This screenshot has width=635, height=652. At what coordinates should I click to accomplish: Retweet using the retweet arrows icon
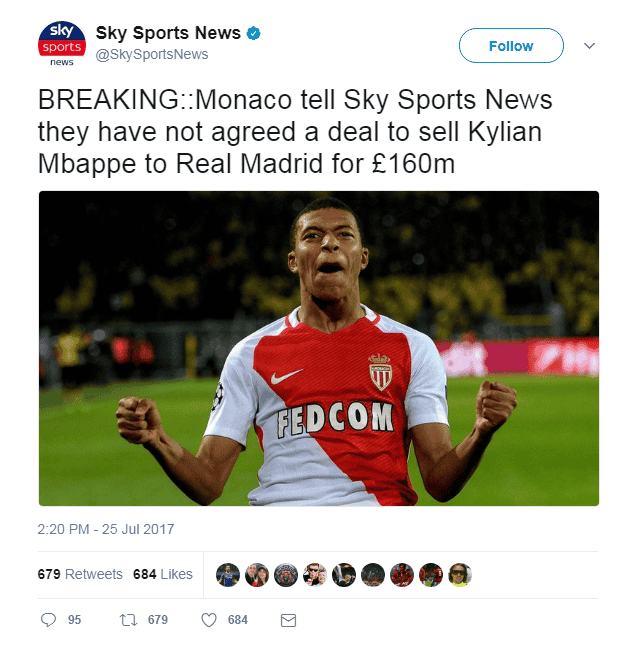(x=128, y=620)
